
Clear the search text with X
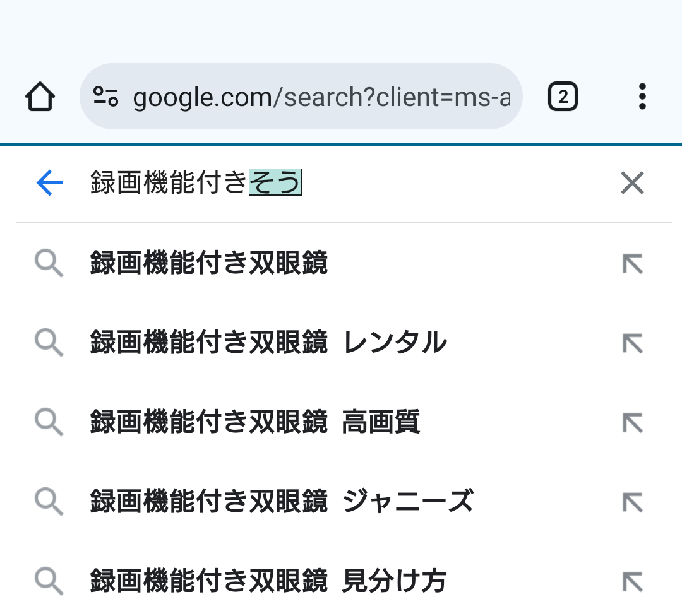pyautogui.click(x=632, y=183)
